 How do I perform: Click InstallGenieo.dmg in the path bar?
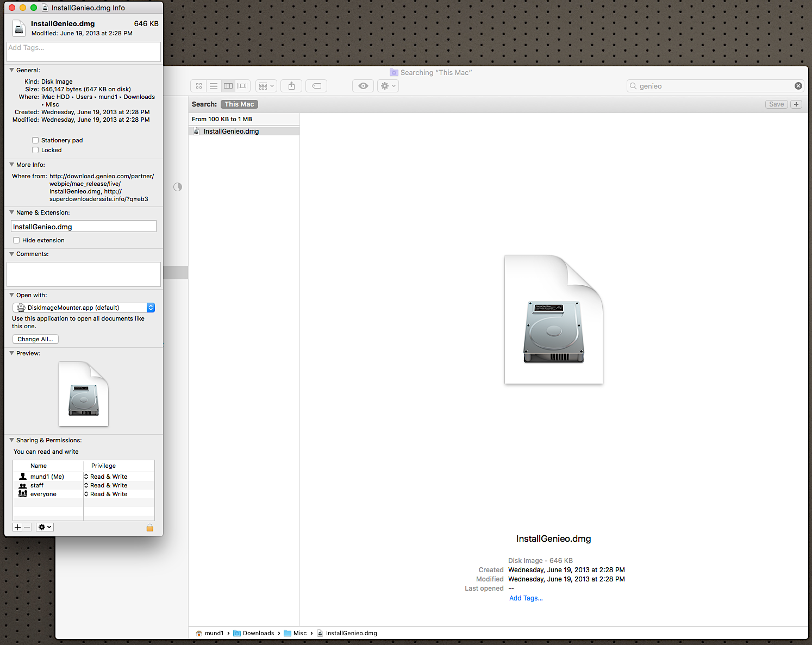(347, 633)
